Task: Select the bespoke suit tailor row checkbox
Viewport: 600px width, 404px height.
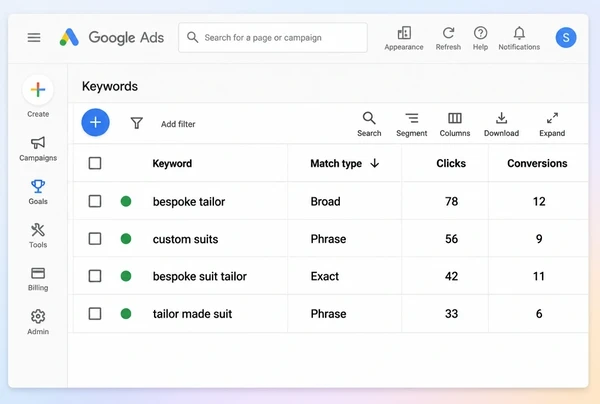Action: pos(95,276)
